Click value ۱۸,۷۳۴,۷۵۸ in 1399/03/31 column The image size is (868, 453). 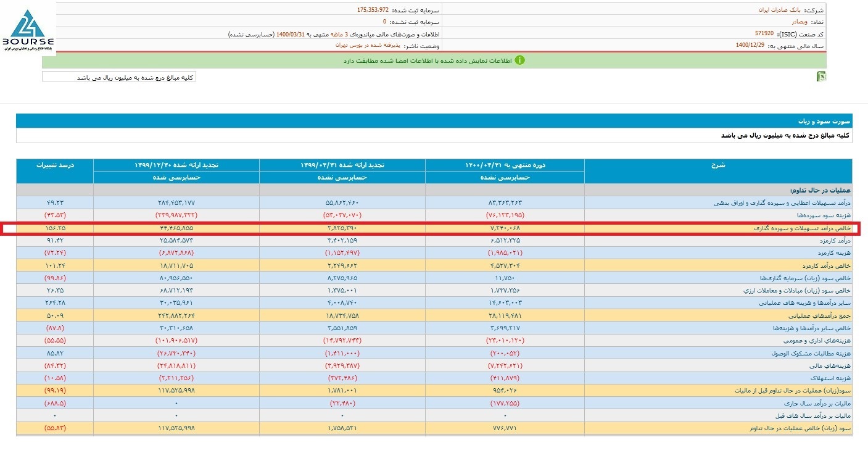click(x=342, y=316)
